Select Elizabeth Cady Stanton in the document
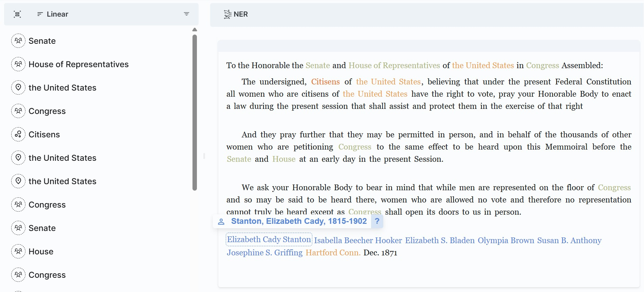This screenshot has width=644, height=292. tap(269, 239)
